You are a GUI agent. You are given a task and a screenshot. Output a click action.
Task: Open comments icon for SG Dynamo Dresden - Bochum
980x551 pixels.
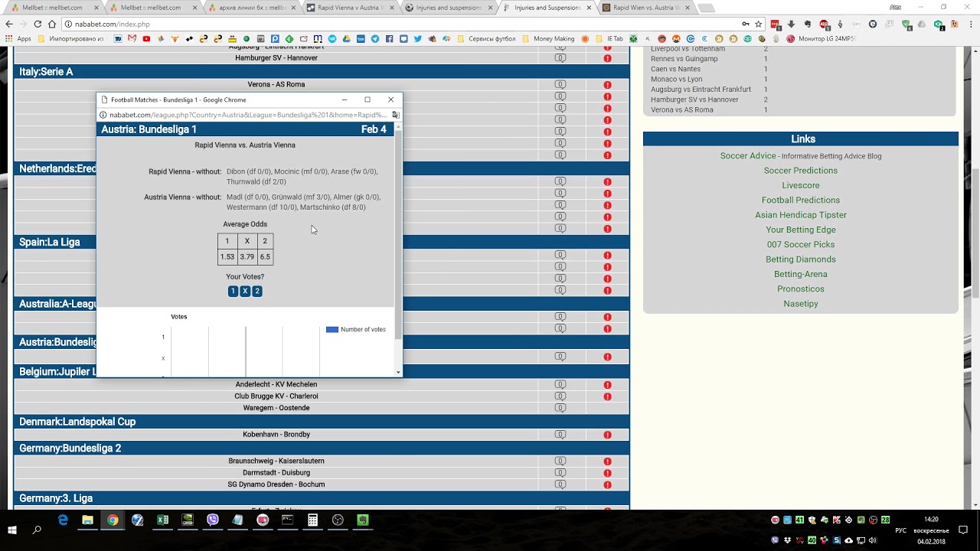[560, 484]
